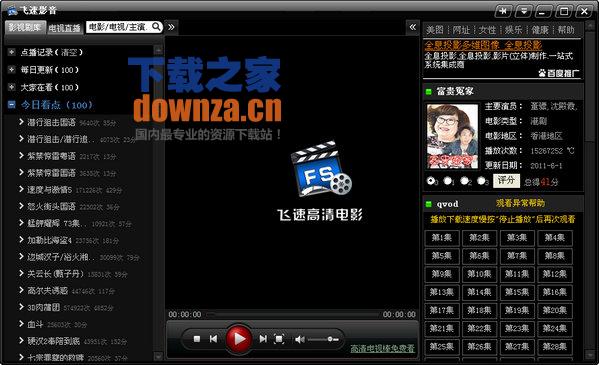The image size is (599, 365).
Task: Expand the 每日更新 (100) section
Action: [11, 70]
